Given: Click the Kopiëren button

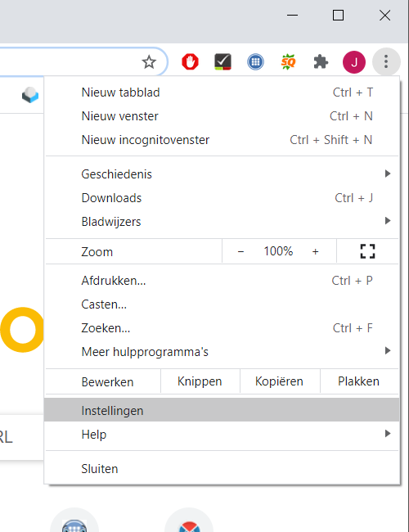Looking at the screenshot, I should point(280,381).
